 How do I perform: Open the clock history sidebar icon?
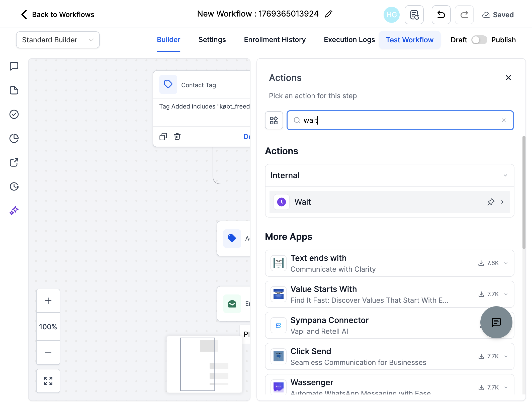tap(14, 186)
